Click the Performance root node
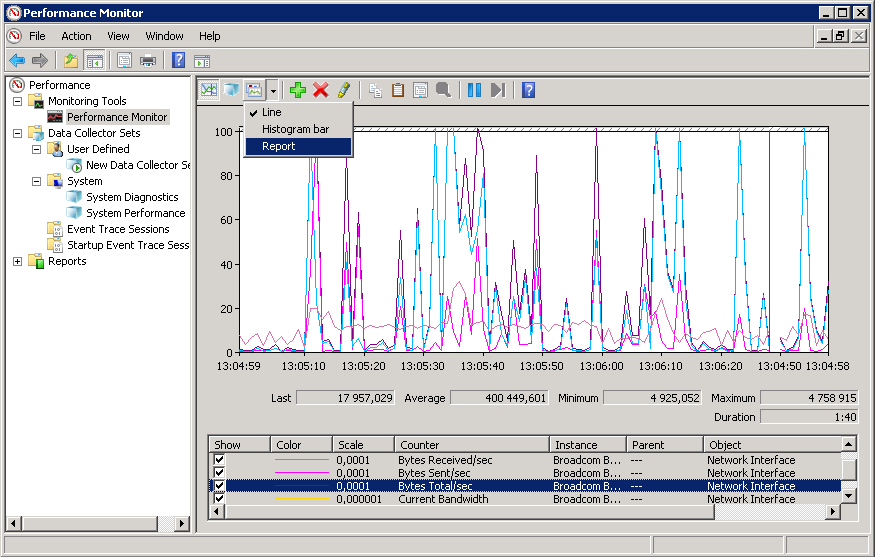875x557 pixels. (59, 85)
